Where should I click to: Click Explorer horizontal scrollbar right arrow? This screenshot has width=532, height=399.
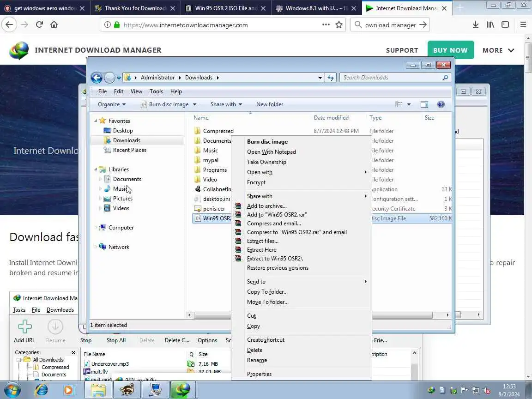[447, 315]
